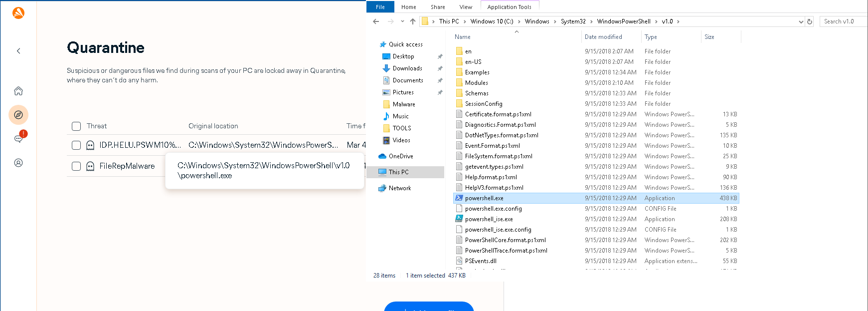Click Network icon in navigation pane

(382, 188)
